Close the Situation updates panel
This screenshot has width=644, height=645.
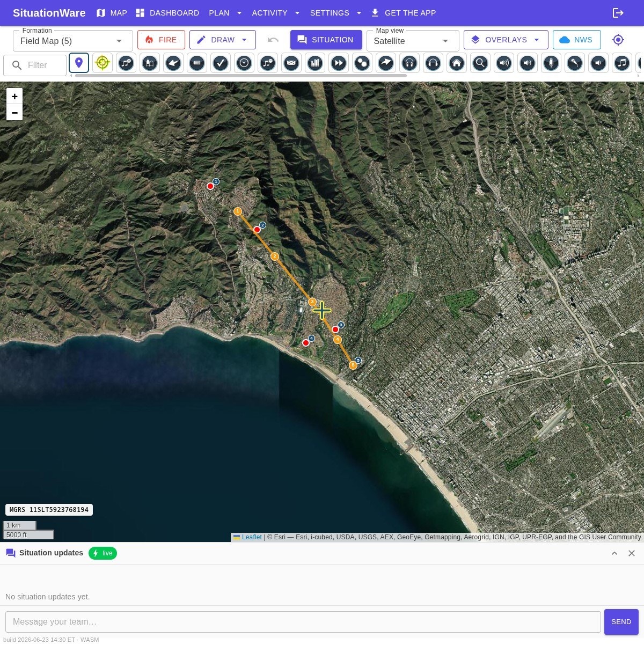point(632,553)
